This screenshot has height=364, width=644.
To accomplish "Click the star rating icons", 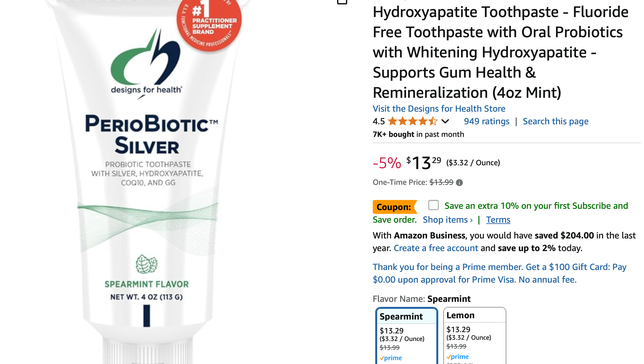I will pos(413,121).
